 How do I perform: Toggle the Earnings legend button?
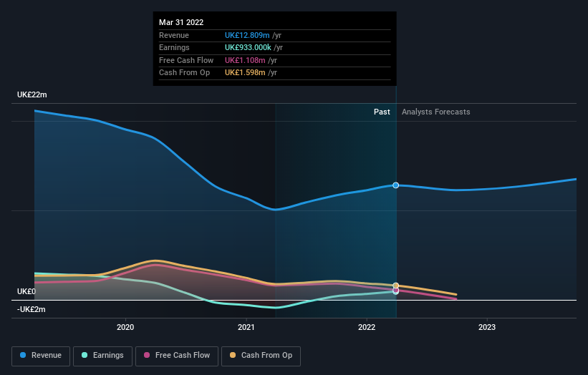pos(102,356)
